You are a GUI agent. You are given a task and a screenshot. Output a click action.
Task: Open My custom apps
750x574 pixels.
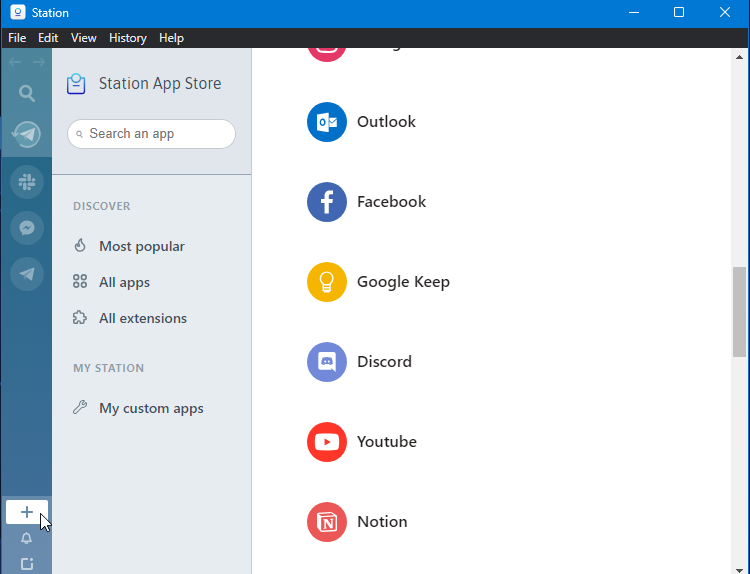pyautogui.click(x=151, y=408)
